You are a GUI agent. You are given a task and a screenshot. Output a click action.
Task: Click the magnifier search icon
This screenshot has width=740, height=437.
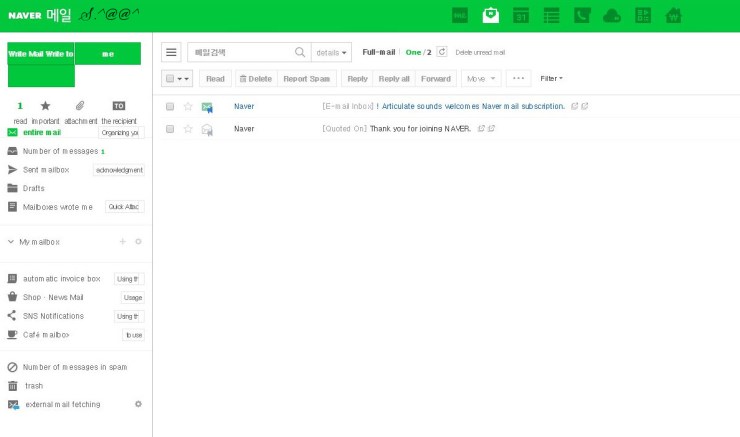point(300,52)
